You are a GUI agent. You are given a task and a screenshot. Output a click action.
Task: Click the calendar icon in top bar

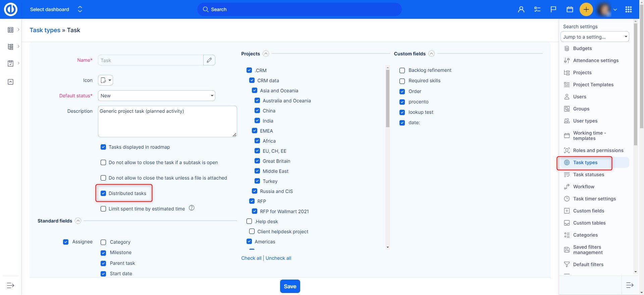570,9
